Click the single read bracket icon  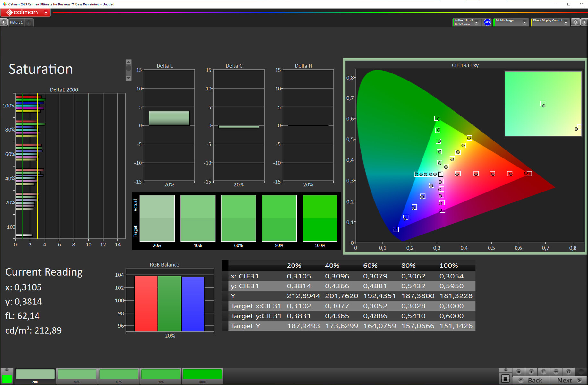click(x=544, y=372)
